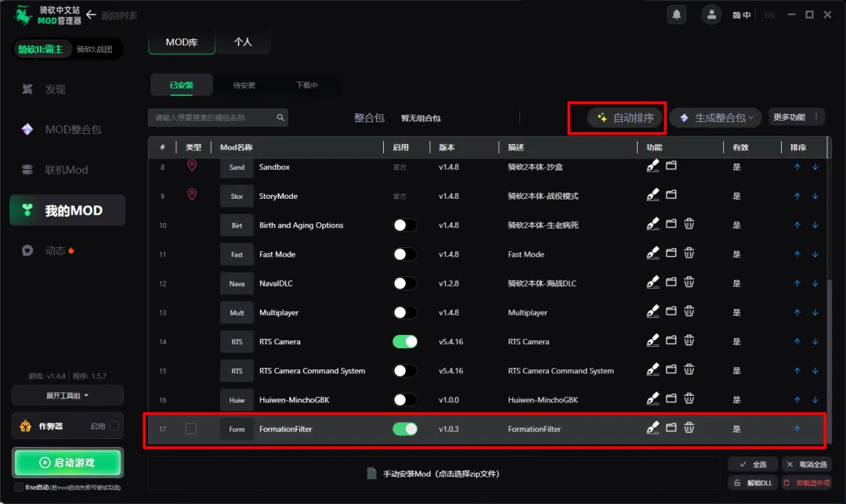Open the Sandbox mod folder

671,165
